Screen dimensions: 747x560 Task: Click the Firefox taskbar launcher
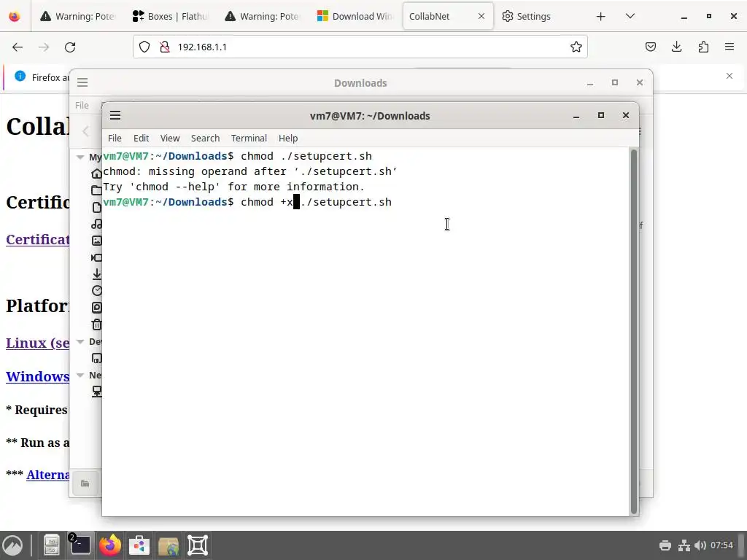coord(109,545)
